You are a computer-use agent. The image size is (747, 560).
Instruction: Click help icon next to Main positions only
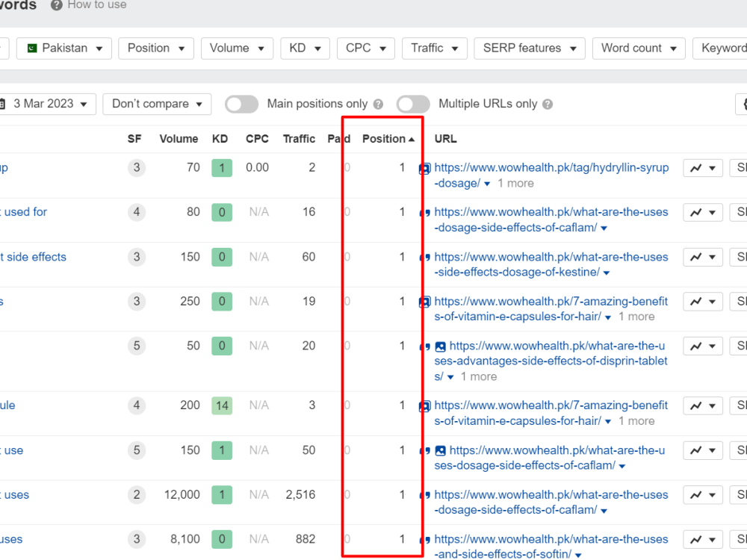pos(378,105)
